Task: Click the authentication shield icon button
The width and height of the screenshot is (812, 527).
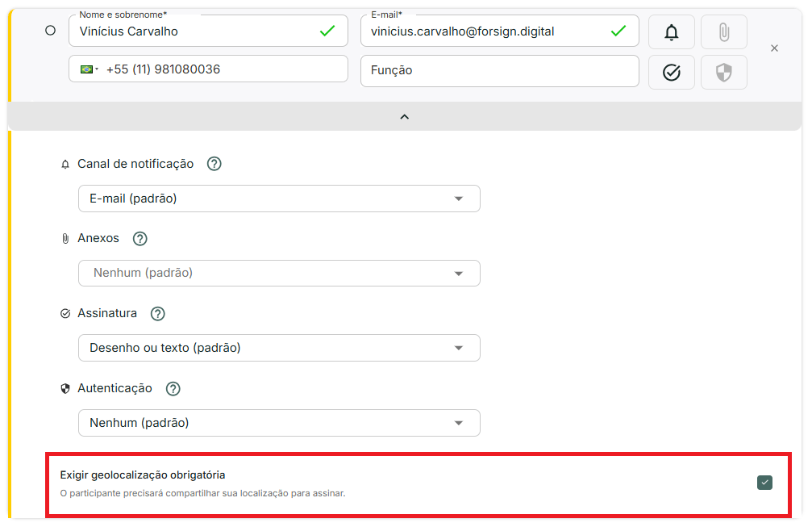Action: [723, 73]
